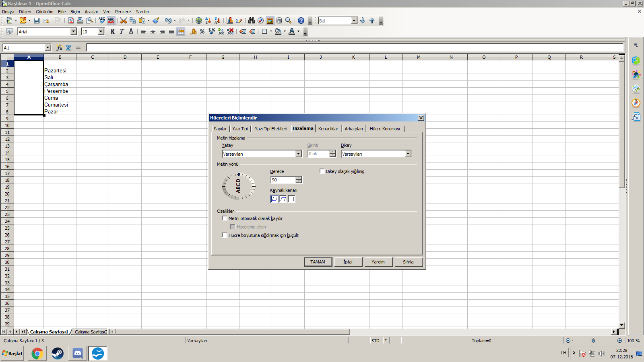
Task: Enable 'Metni otomatik olarak kaydır'
Action: 225,218
